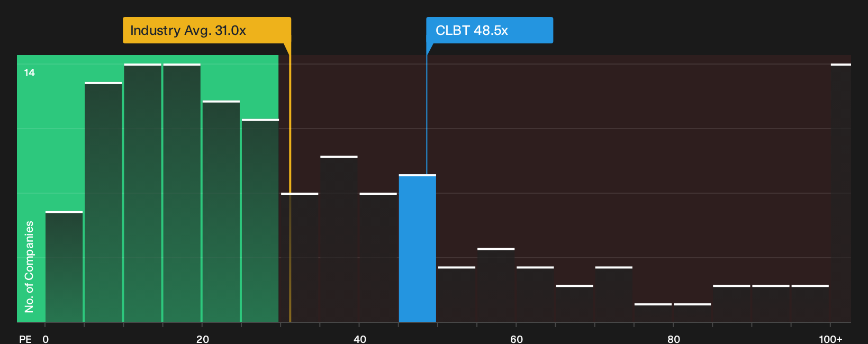Click the 100+ PE bar at right edge
868x344 pixels.
[x=841, y=193]
